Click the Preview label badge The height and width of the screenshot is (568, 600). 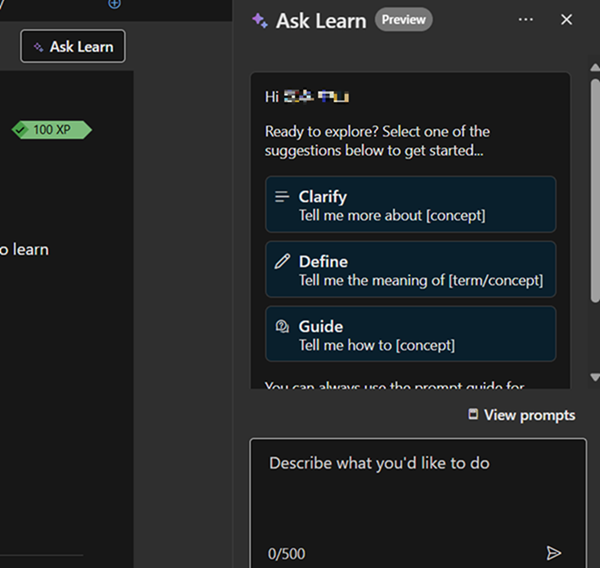(403, 20)
